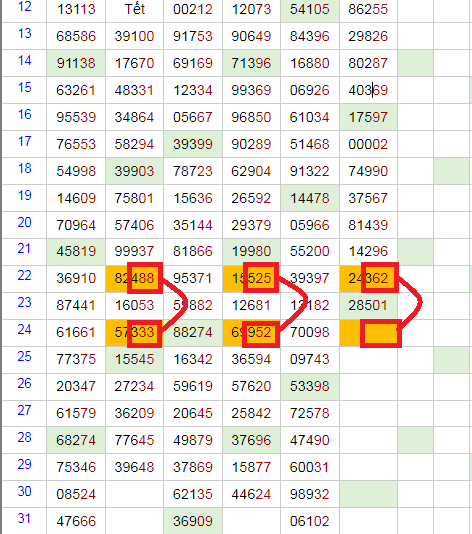Click cell containing 36909

(193, 521)
